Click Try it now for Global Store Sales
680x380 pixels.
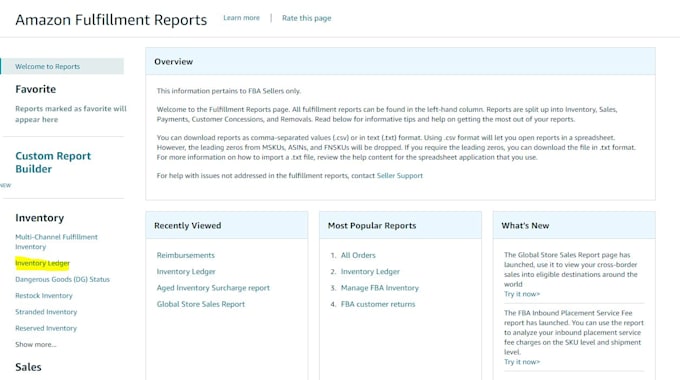tap(522, 294)
